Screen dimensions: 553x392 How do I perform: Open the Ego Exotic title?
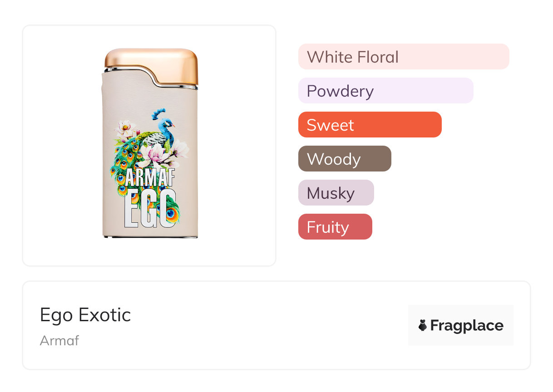(x=85, y=315)
